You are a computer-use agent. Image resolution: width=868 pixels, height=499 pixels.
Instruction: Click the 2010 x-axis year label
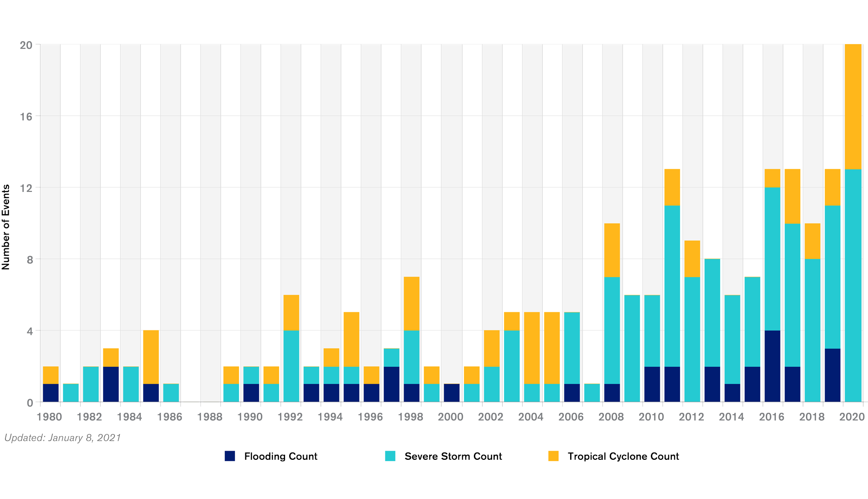tap(651, 417)
